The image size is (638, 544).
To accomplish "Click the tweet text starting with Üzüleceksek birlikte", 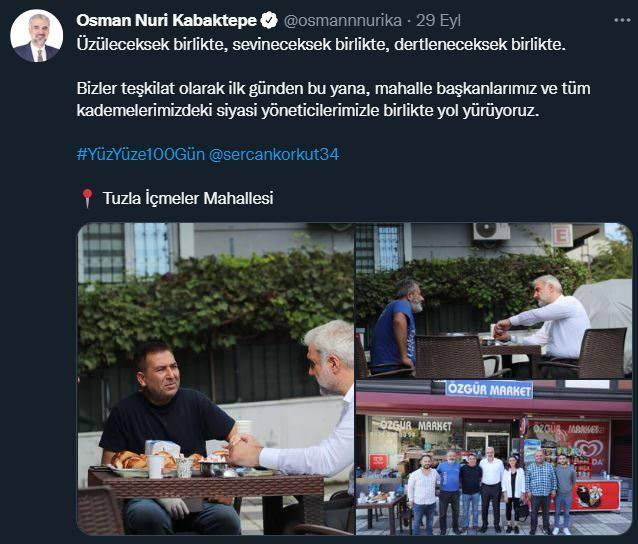I will [x=321, y=44].
